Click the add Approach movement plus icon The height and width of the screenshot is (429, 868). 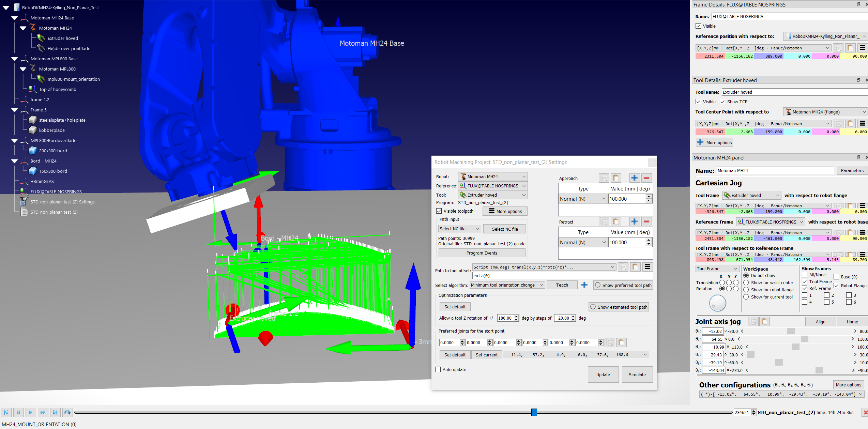click(634, 178)
